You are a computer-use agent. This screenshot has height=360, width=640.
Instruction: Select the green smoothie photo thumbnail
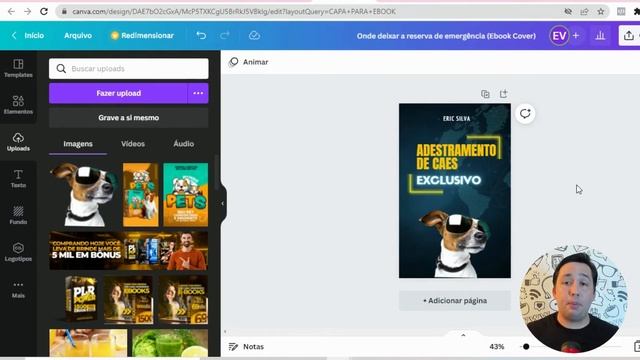click(170, 343)
